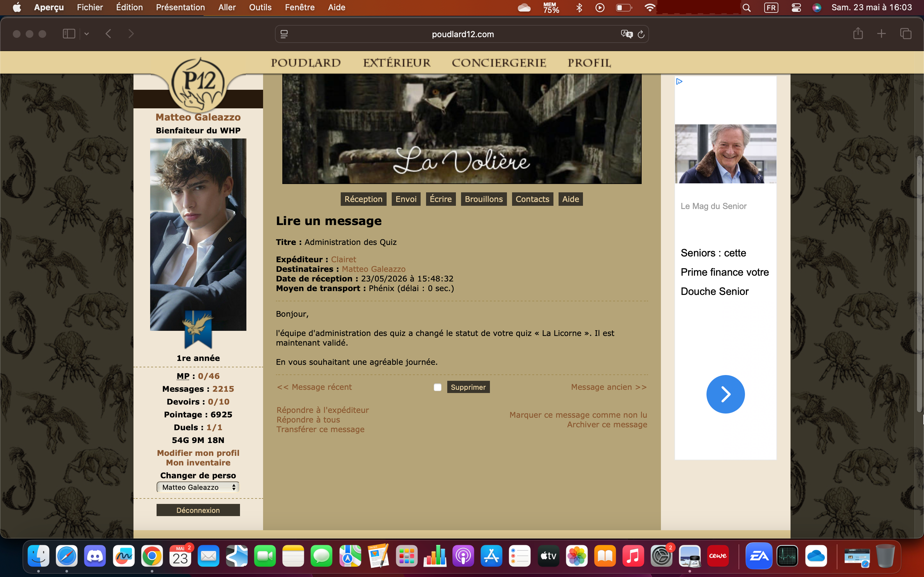924x577 pixels.
Task: Check the box beside Supprimer
Action: point(438,387)
